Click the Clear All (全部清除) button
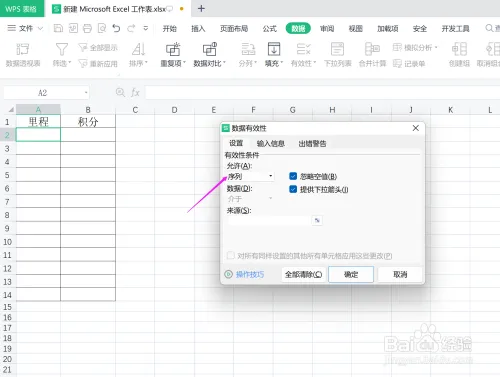The image size is (500, 377). [303, 274]
